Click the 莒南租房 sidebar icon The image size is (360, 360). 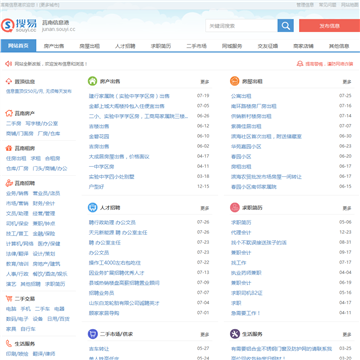(x=9, y=148)
